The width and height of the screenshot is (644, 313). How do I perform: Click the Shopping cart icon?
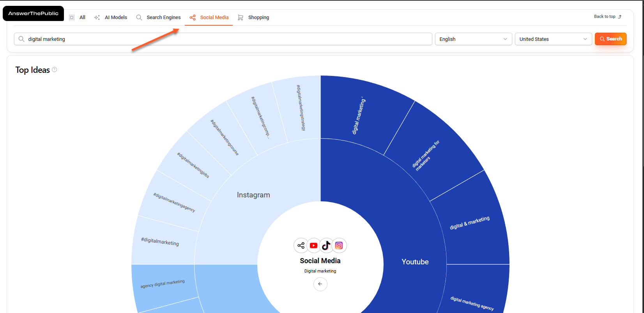241,18
